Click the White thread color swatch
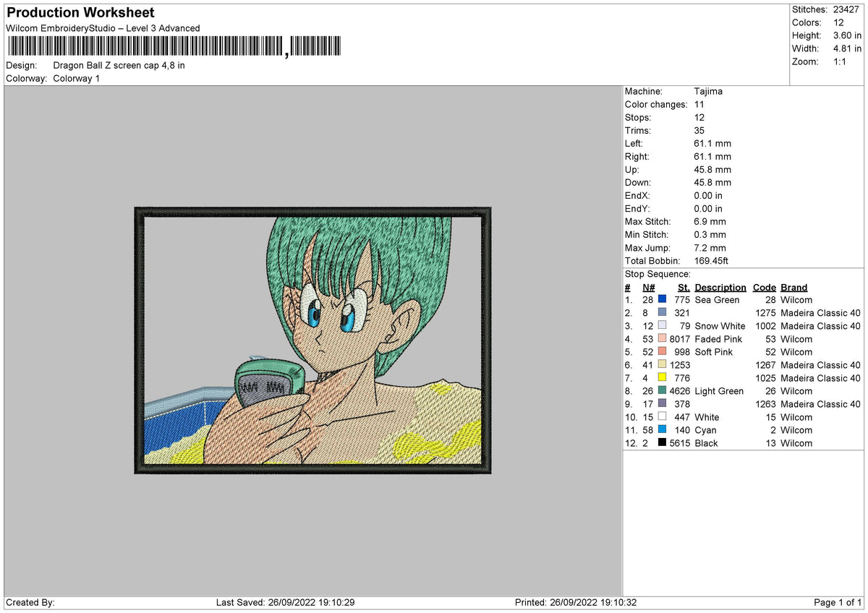This screenshot has width=868, height=613. [662, 417]
